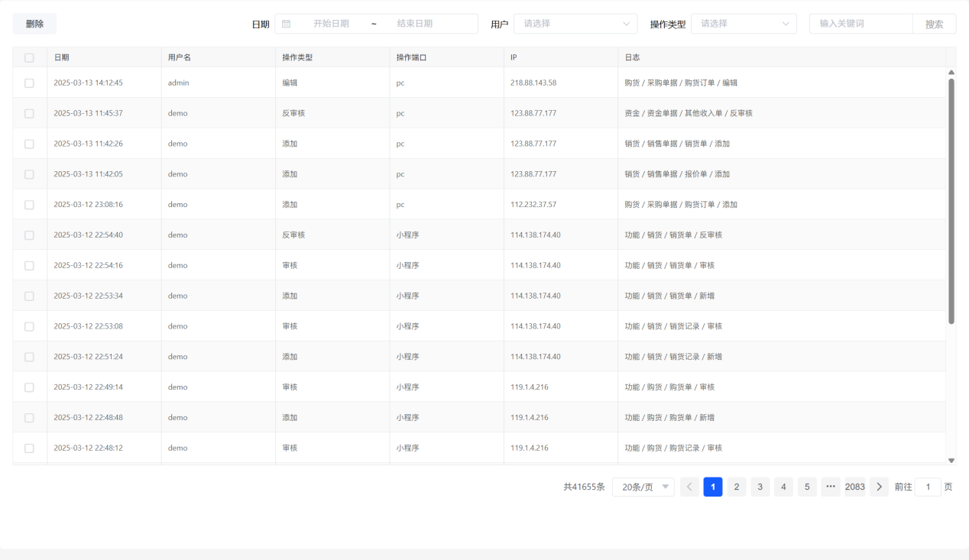Viewport: 969px width, 560px height.
Task: Click the previous page arrow
Action: (x=689, y=487)
